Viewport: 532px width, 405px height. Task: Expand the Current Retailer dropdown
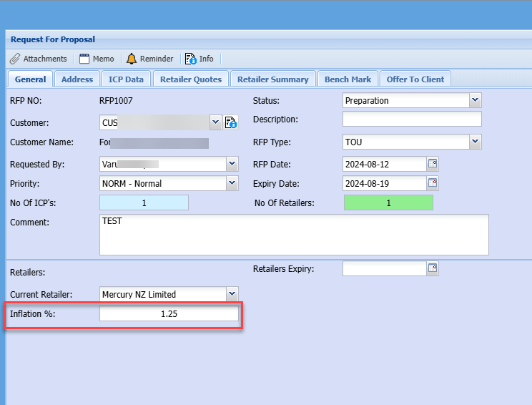pyautogui.click(x=232, y=294)
